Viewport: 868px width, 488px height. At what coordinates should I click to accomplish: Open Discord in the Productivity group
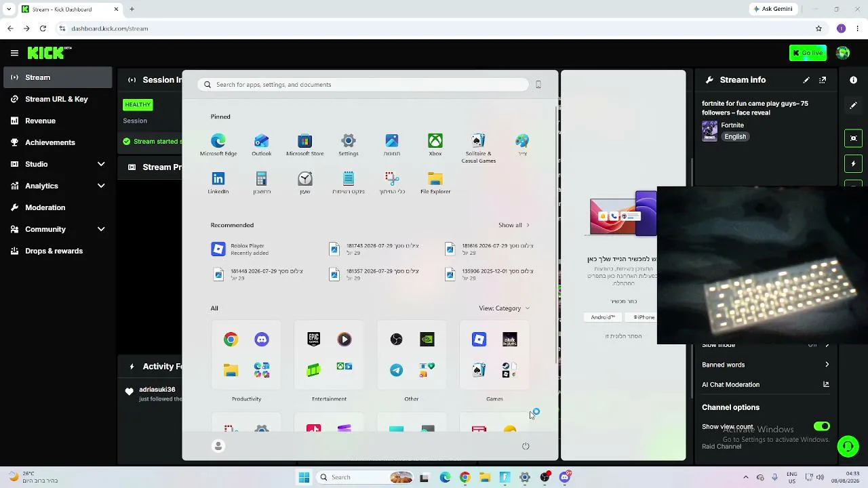pyautogui.click(x=262, y=340)
